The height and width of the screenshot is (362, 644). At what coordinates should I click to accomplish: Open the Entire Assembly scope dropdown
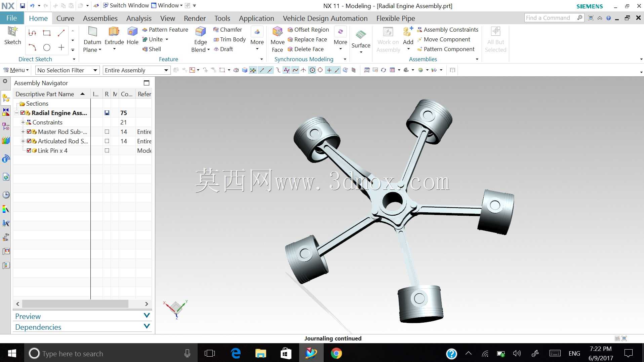pos(136,70)
